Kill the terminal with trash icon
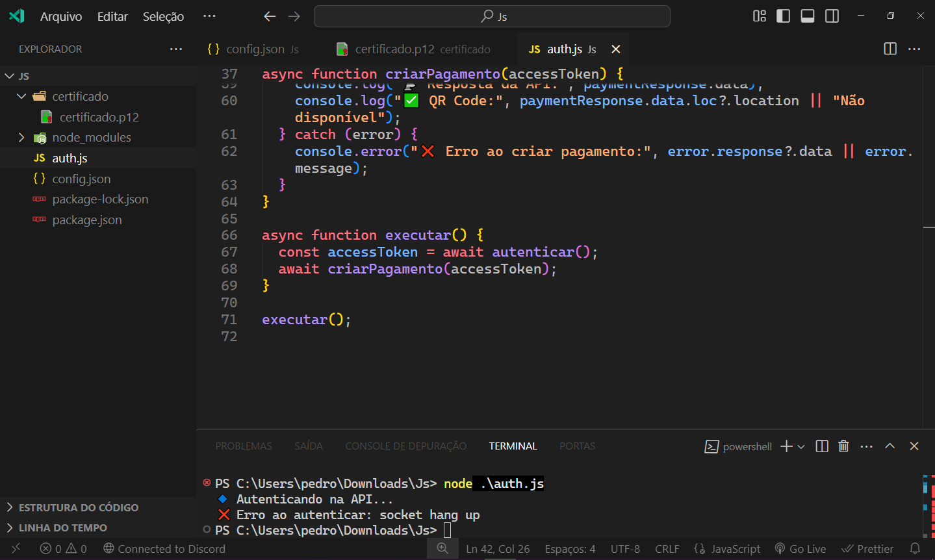Viewport: 935px width, 560px height. click(x=843, y=446)
